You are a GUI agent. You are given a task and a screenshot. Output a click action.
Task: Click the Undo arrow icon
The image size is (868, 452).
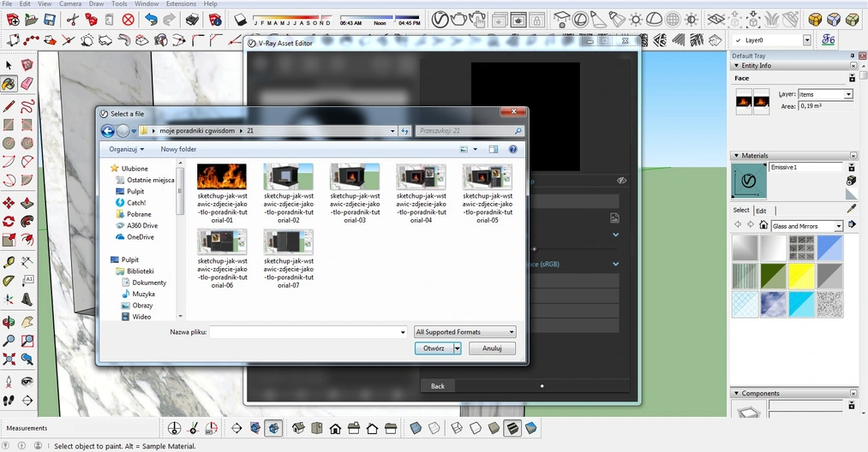coord(151,19)
